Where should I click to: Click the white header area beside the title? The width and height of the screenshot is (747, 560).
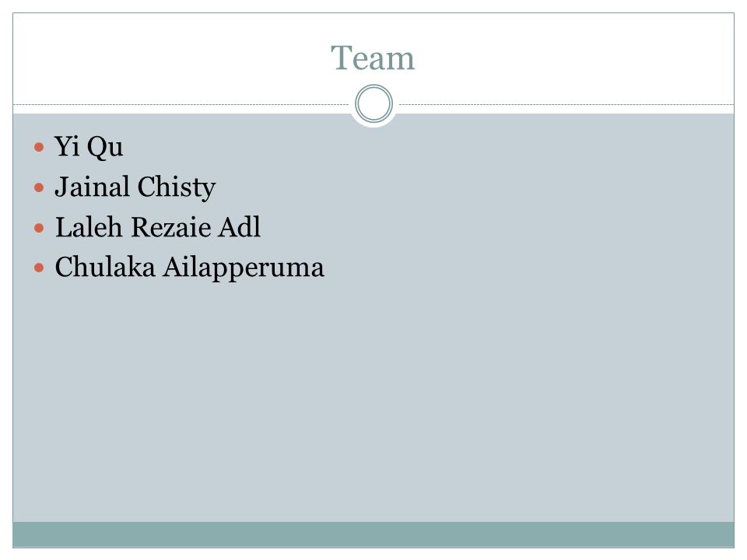572,57
